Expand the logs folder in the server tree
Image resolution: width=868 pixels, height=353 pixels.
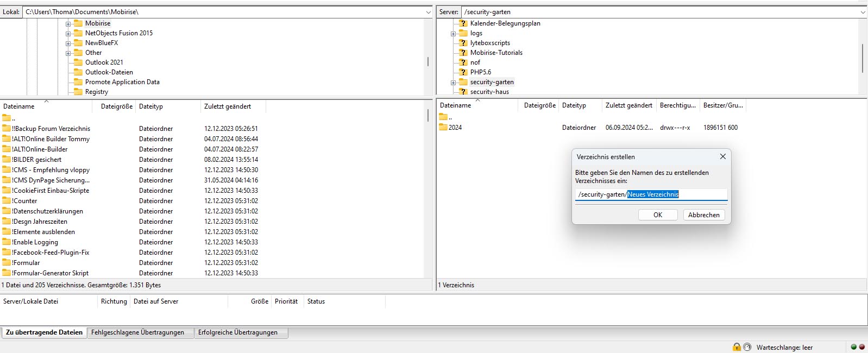coord(454,34)
